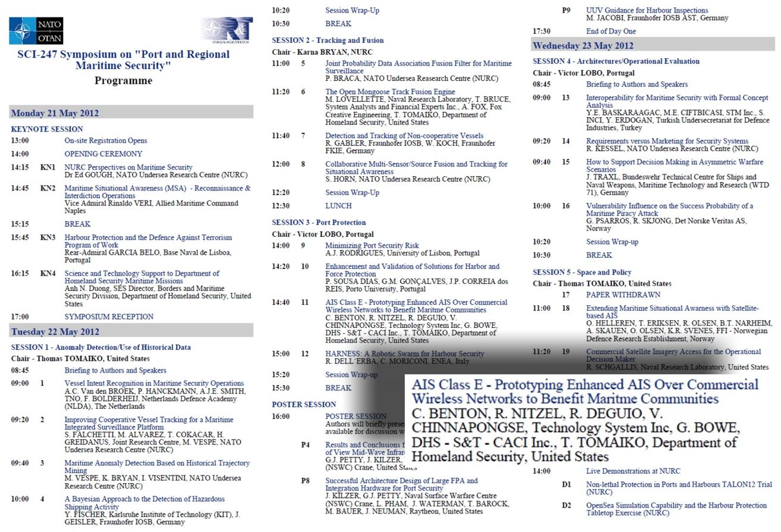Open 'How to Support Decision Making' paper link
Screen dimensions: 781x532
(x=674, y=166)
